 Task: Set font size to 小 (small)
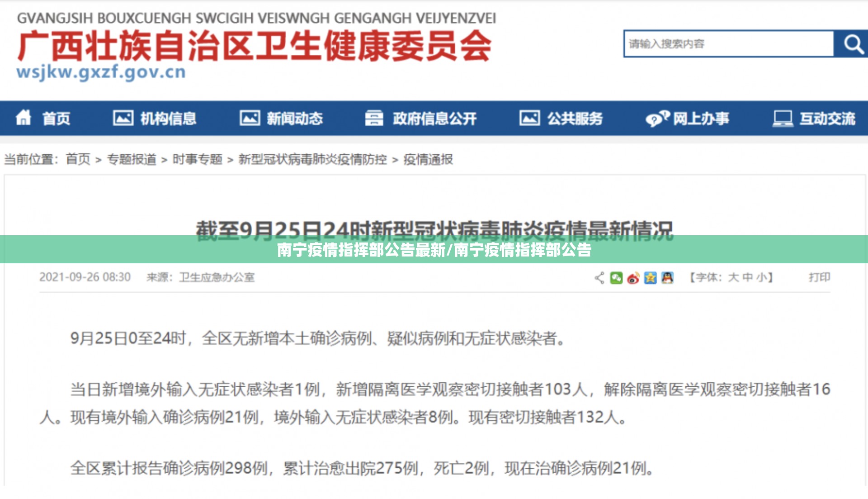tap(761, 277)
